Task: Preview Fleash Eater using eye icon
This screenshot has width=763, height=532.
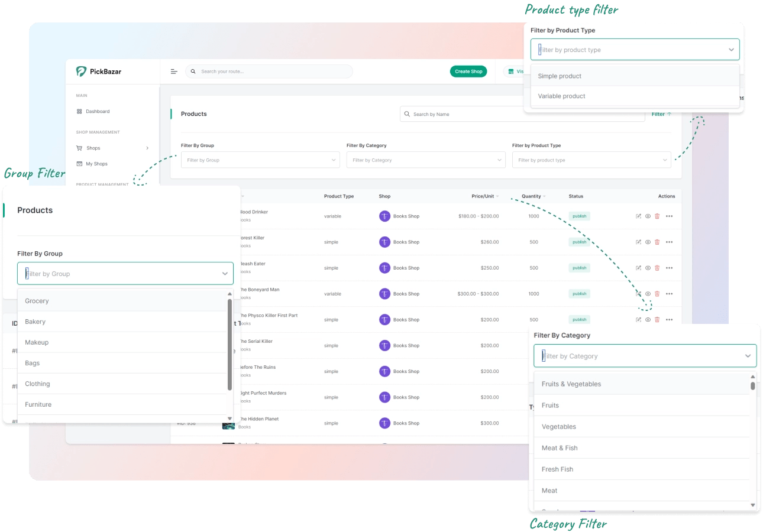Action: (x=648, y=268)
